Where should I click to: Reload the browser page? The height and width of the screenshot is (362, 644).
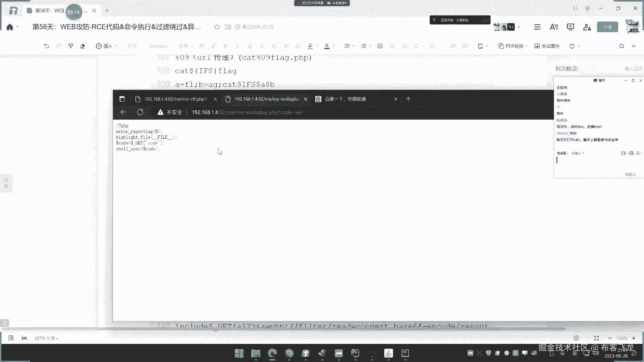click(x=140, y=112)
